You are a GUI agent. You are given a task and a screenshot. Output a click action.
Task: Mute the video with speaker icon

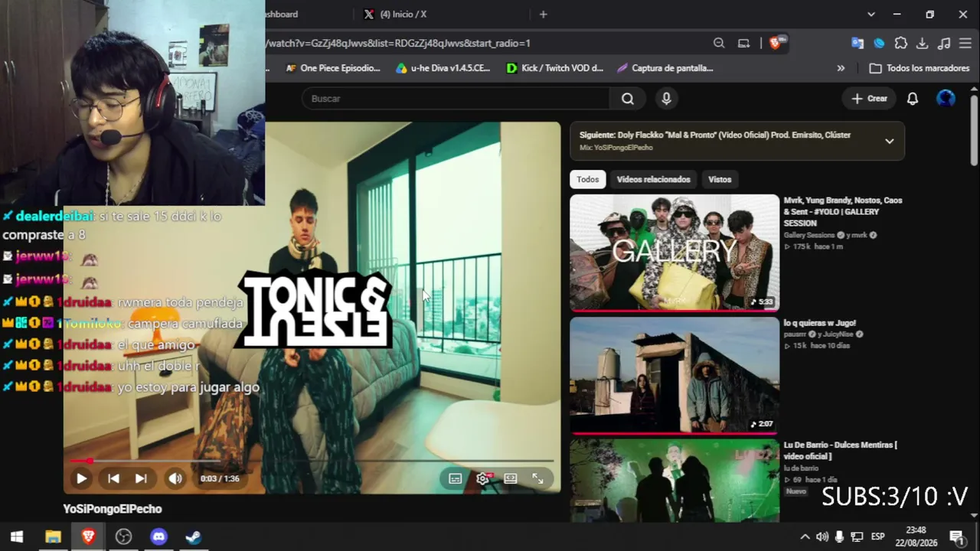pos(175,478)
